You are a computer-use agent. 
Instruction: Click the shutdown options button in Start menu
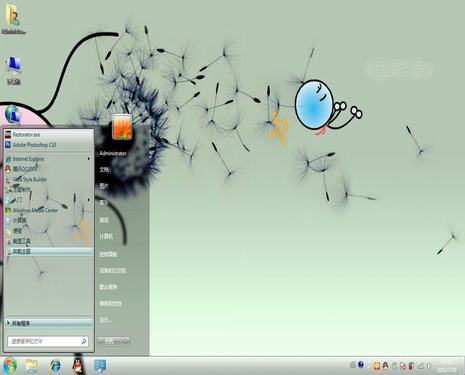tap(125, 341)
